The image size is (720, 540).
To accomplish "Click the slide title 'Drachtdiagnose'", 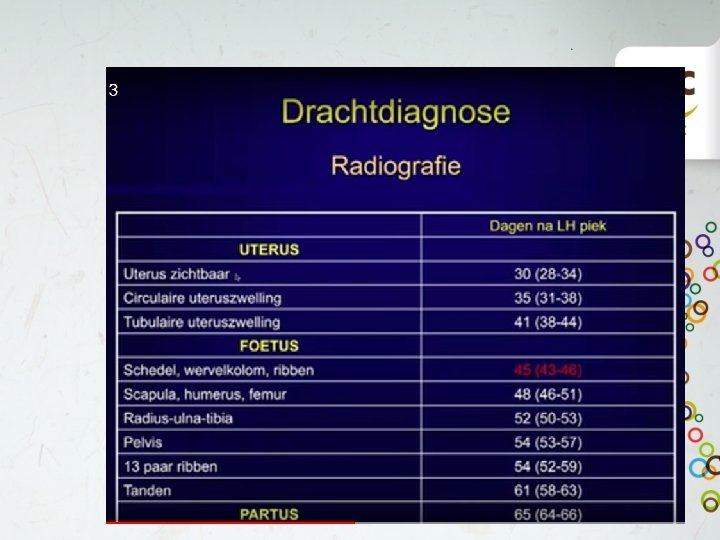I will [395, 112].
